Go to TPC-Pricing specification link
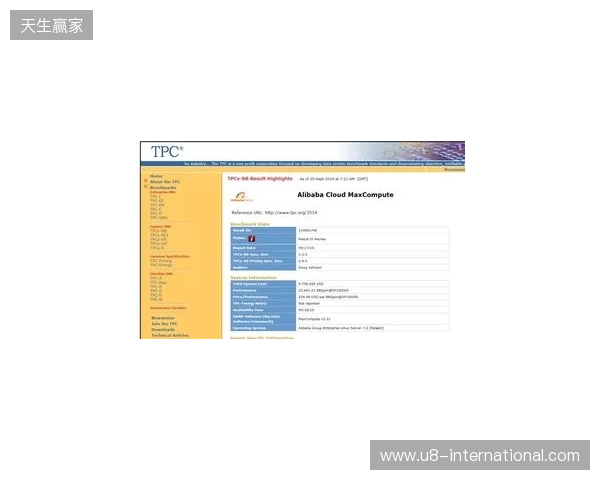The image size is (600, 480). pyautogui.click(x=161, y=261)
